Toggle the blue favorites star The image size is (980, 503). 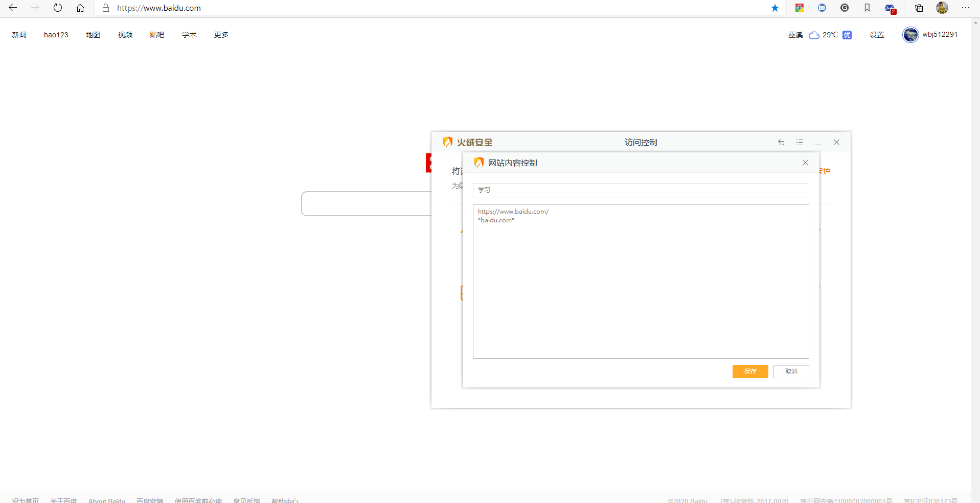click(x=775, y=8)
